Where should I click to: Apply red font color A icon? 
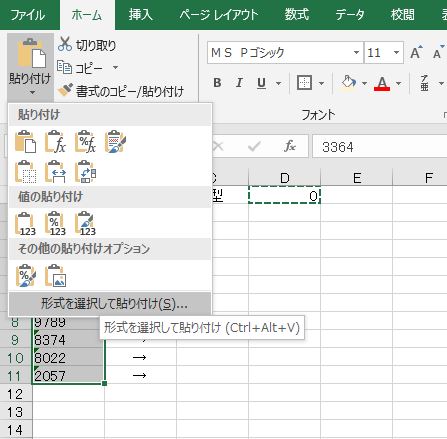click(x=382, y=83)
